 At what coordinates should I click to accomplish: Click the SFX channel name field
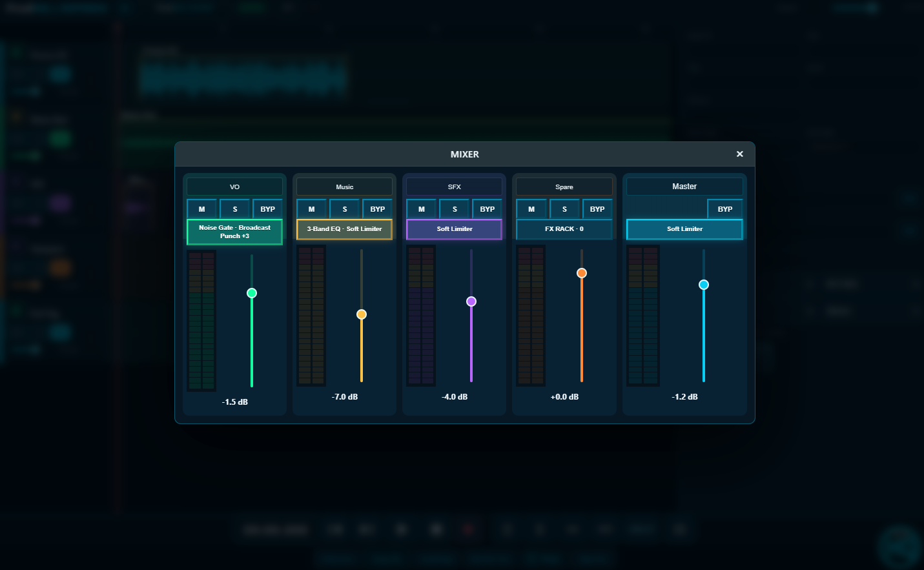click(455, 187)
